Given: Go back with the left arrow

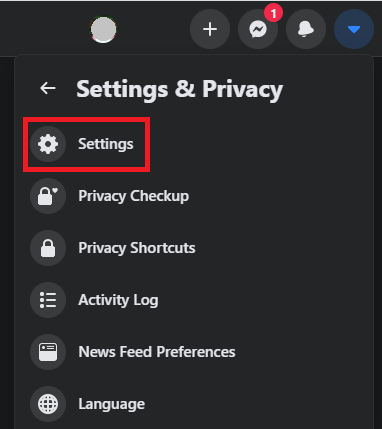Looking at the screenshot, I should [x=48, y=88].
